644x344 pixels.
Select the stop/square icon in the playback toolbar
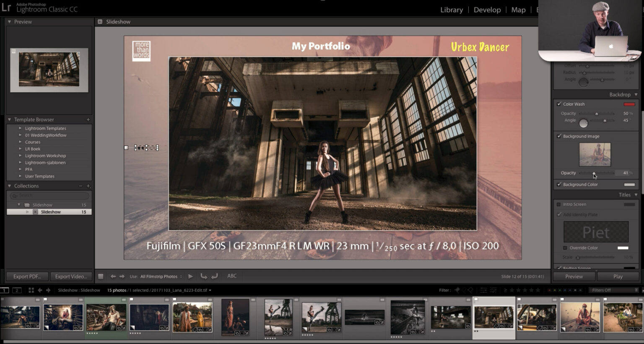click(x=101, y=276)
